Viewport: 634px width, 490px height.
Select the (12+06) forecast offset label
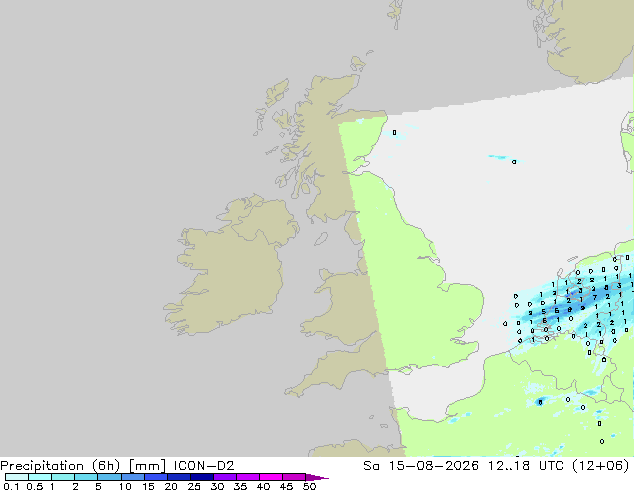(x=602, y=466)
